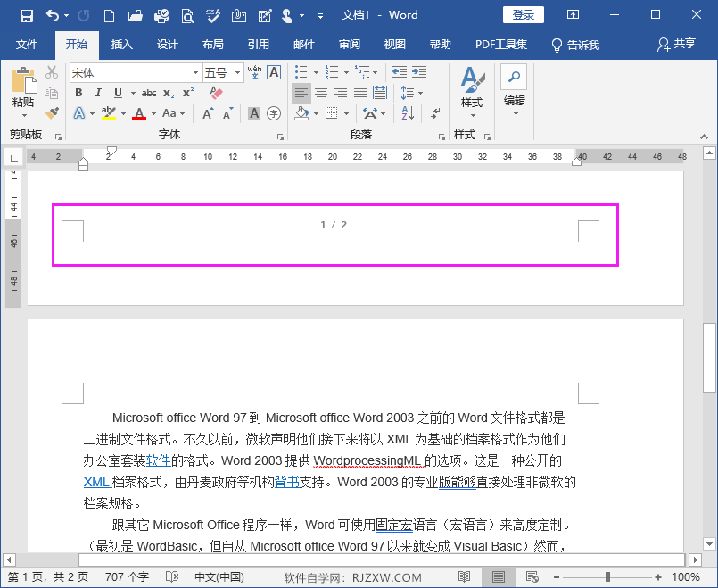
Task: Toggle the character shading highlight
Action: (x=253, y=113)
